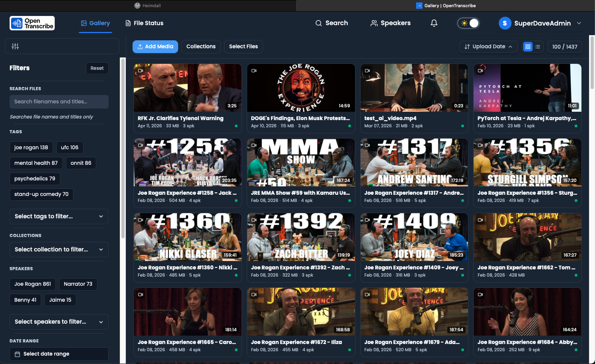
Task: Reset all filters
Action: tap(97, 68)
